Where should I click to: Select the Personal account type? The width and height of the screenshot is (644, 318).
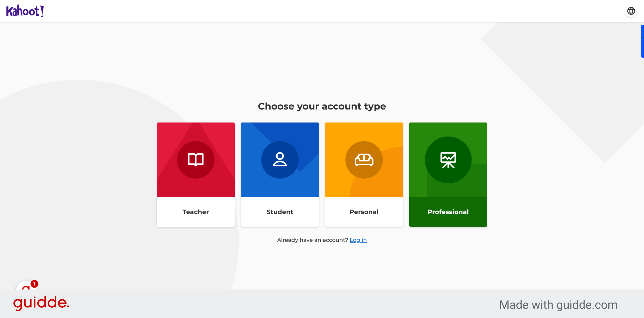point(364,174)
